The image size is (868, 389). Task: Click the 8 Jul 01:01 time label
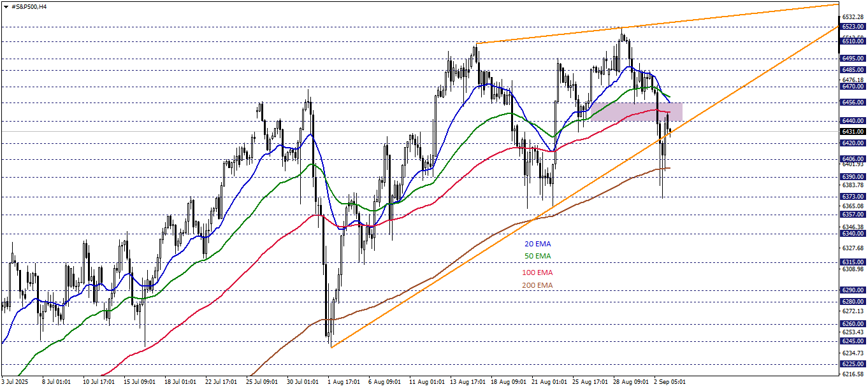pos(57,382)
